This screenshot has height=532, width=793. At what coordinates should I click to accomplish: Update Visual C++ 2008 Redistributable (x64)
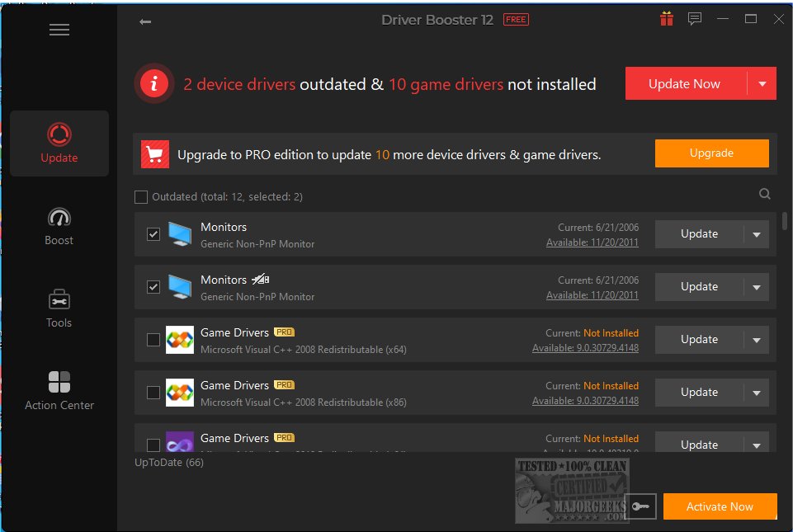tap(699, 339)
